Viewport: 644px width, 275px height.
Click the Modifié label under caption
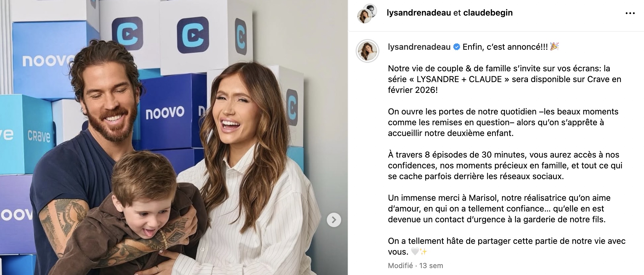[400, 266]
